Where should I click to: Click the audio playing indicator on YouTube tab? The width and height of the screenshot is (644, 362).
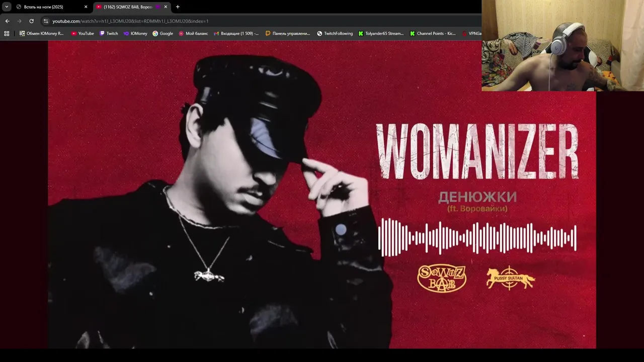pyautogui.click(x=158, y=7)
